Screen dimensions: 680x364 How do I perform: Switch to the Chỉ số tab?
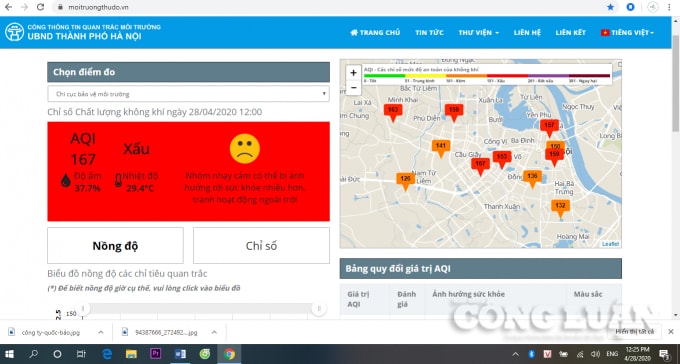click(261, 246)
